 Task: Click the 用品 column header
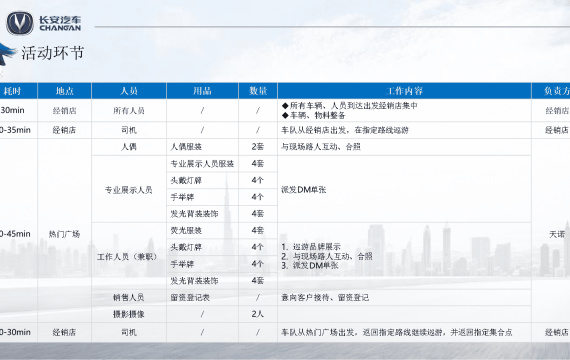202,91
